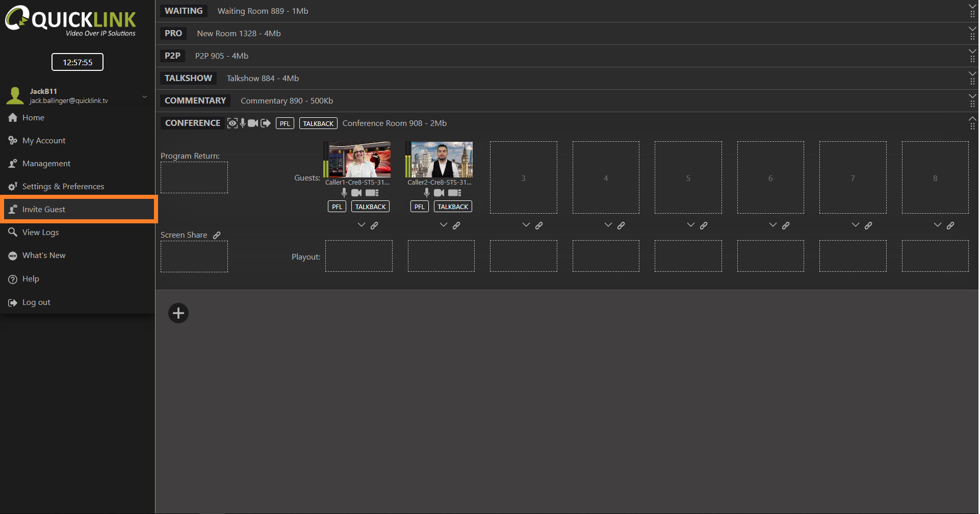Click the Screen Share link icon
Image resolution: width=980 pixels, height=514 pixels.
(x=217, y=235)
